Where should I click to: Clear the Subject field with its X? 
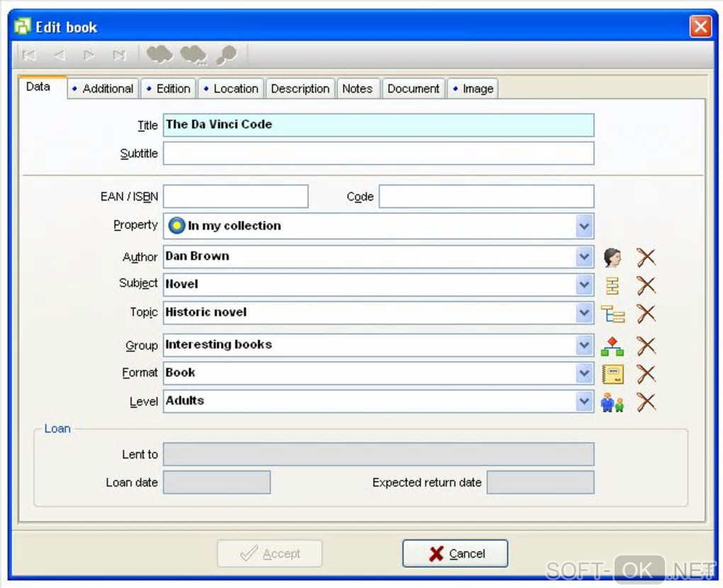(646, 285)
